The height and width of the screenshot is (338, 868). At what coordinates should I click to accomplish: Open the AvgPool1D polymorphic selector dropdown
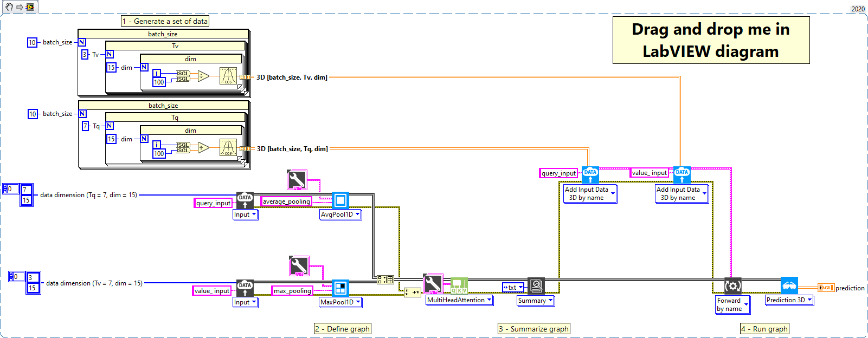[357, 214]
